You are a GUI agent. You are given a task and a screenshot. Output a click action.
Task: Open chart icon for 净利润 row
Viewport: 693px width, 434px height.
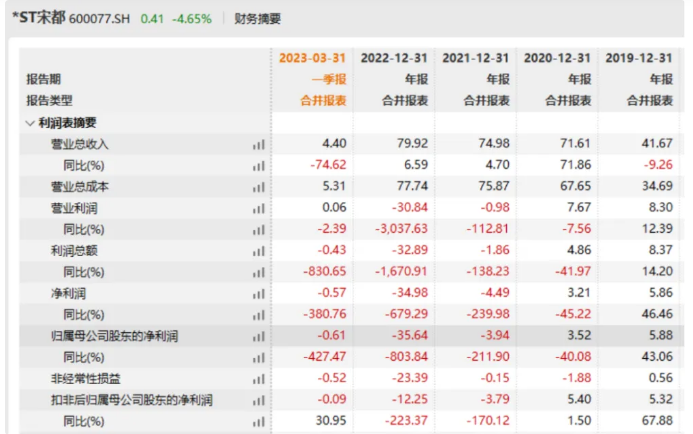click(259, 294)
